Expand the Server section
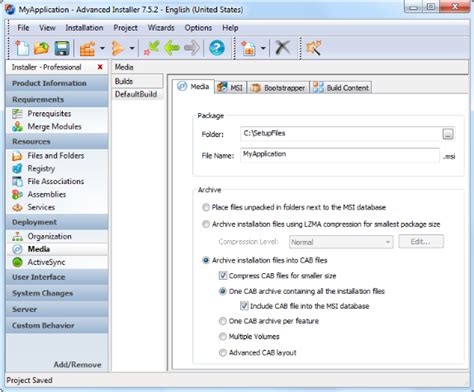The image size is (474, 392). [x=57, y=309]
